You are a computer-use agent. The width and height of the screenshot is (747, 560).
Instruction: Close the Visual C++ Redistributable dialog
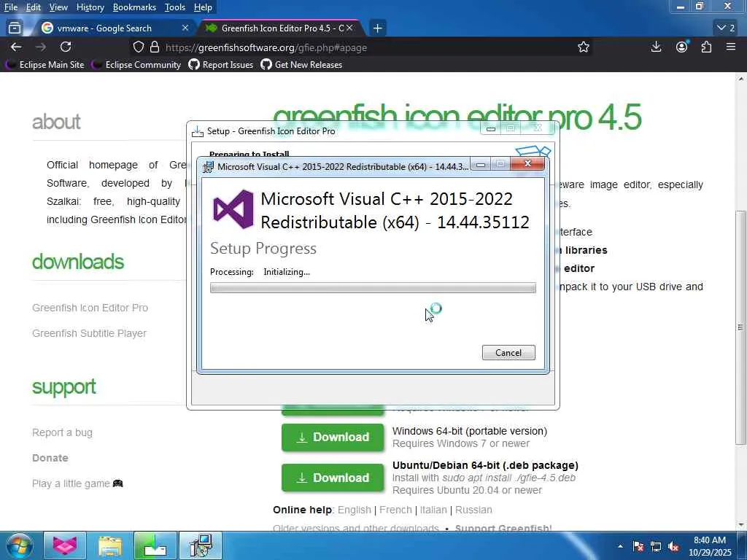pyautogui.click(x=527, y=164)
